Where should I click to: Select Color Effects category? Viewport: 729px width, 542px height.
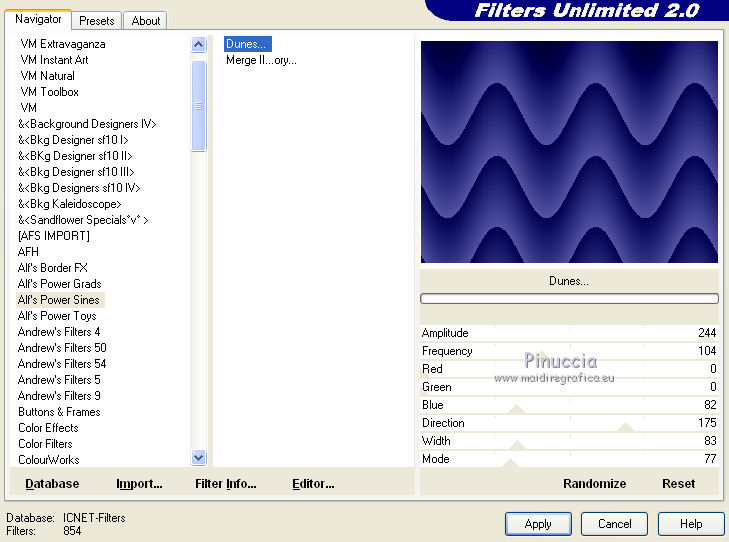click(48, 428)
